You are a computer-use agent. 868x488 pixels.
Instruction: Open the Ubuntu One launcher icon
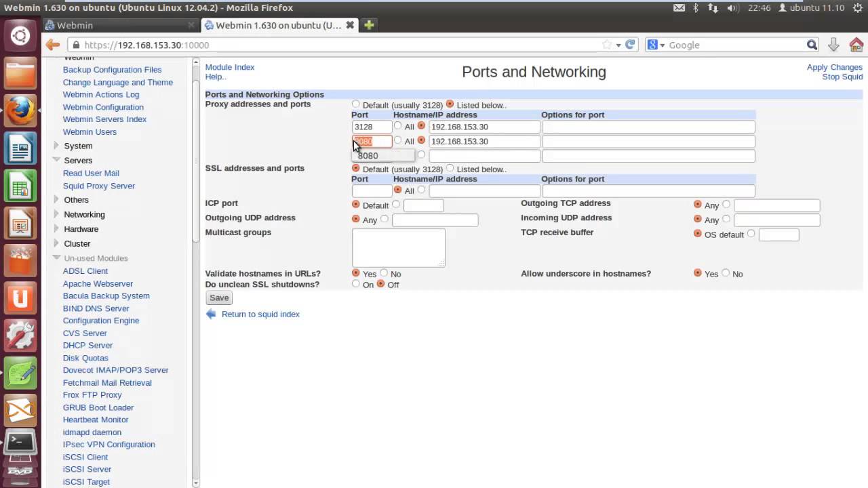pyautogui.click(x=20, y=297)
